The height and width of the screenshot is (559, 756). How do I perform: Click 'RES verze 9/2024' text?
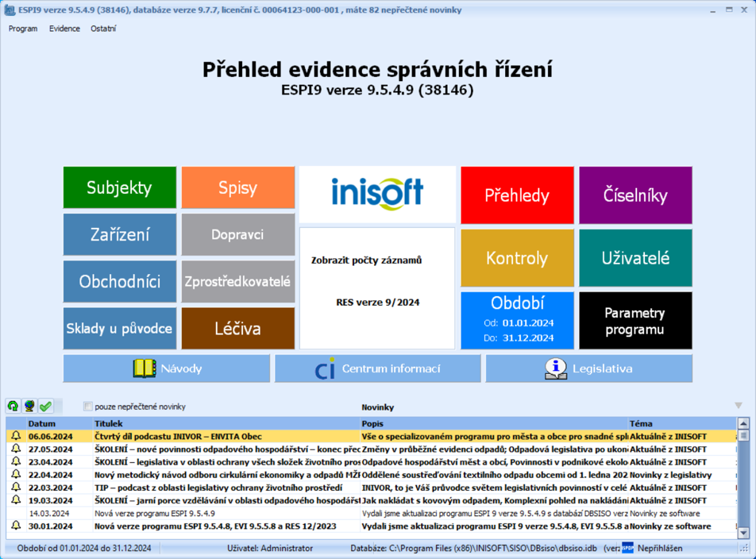point(377,303)
